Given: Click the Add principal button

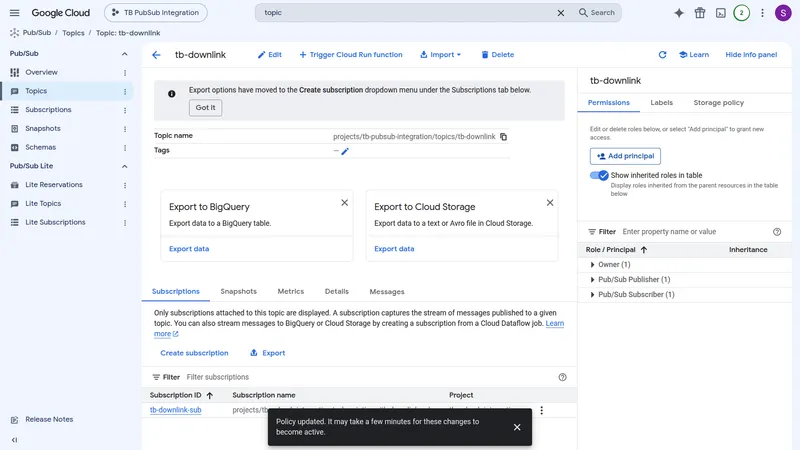Looking at the screenshot, I should 625,156.
